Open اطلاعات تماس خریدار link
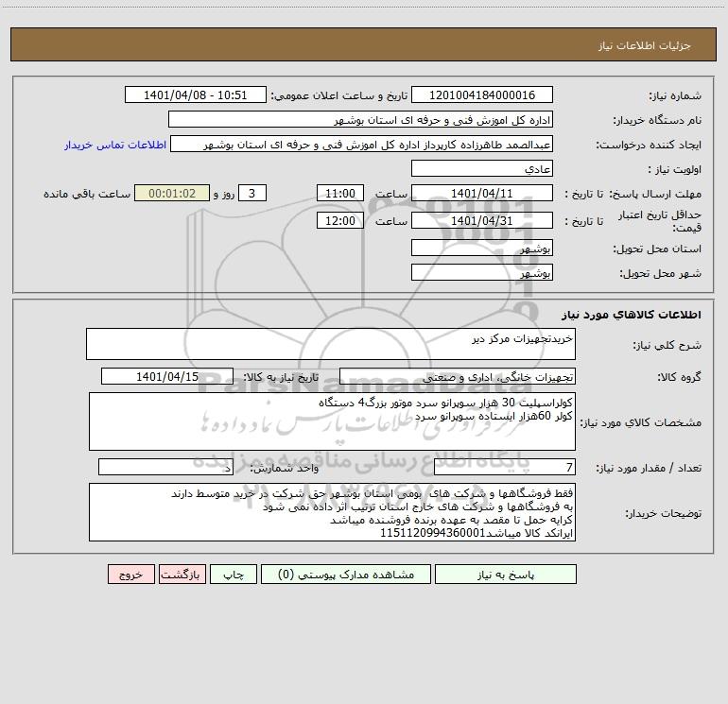The height and width of the screenshot is (704, 728). pyautogui.click(x=115, y=145)
